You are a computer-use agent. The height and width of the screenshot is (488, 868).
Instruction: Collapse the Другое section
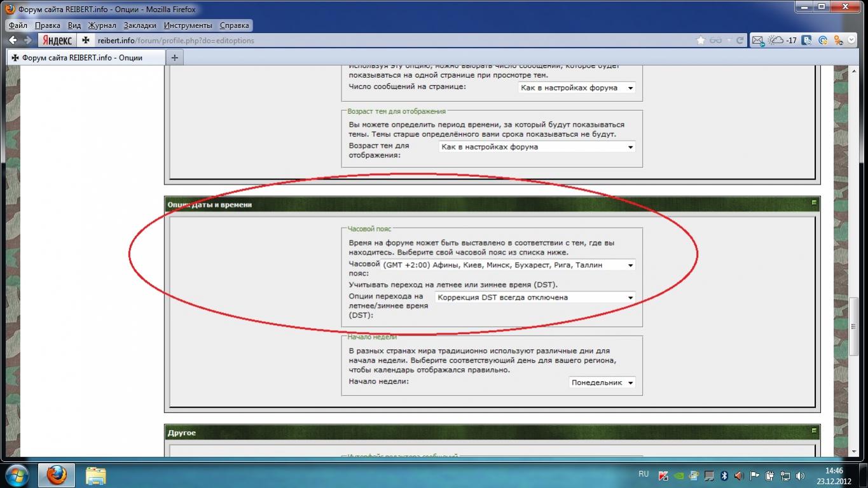click(813, 431)
